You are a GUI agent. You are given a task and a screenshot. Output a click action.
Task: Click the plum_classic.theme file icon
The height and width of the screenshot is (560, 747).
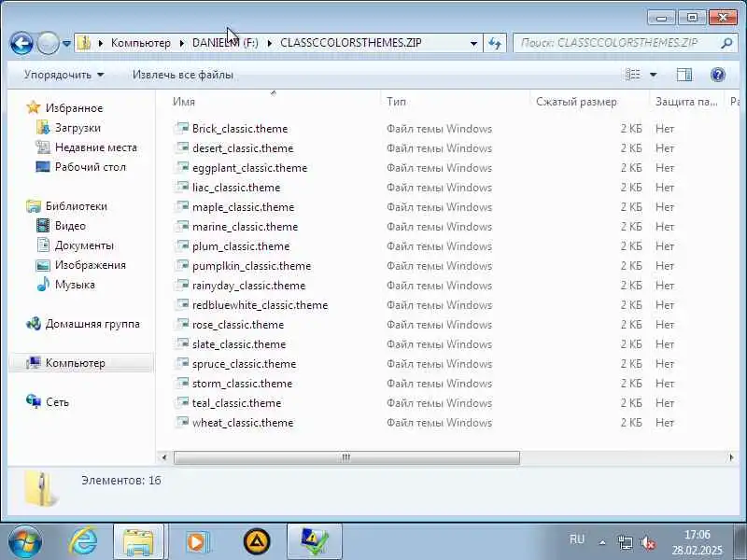(x=182, y=245)
